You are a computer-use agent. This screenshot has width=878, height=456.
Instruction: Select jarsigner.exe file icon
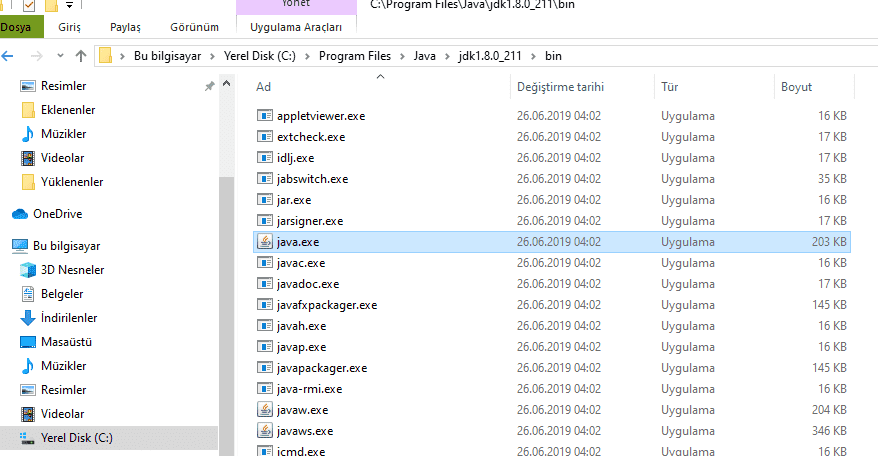(x=264, y=221)
